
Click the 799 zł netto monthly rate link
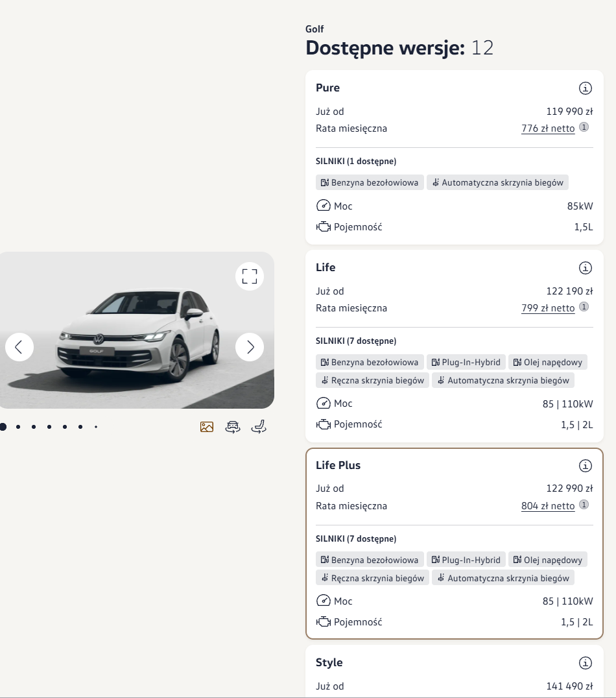tap(548, 308)
